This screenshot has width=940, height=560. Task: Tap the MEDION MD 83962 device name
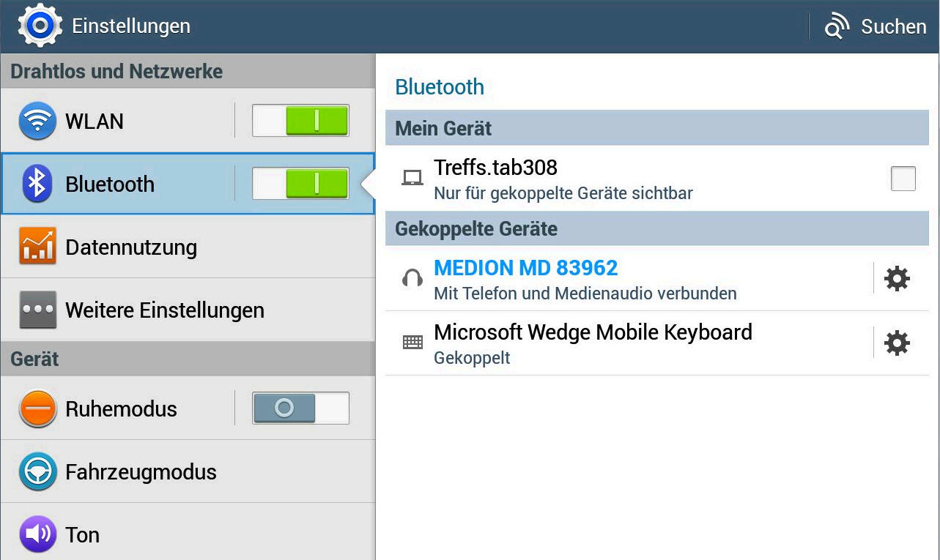click(x=526, y=269)
